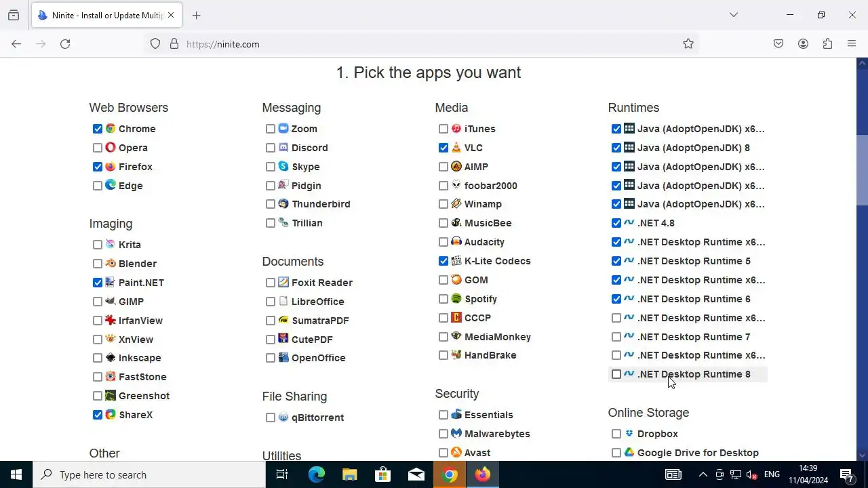Open File Explorer from the taskbar

[x=350, y=474]
